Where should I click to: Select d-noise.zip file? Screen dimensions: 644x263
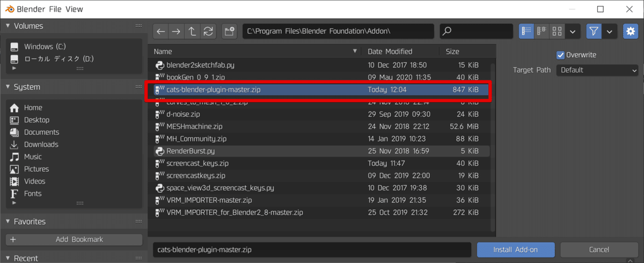(319, 114)
